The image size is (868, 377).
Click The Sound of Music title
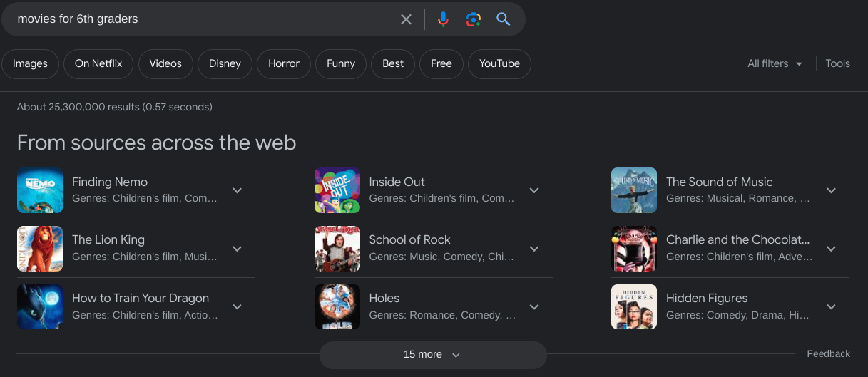(720, 182)
